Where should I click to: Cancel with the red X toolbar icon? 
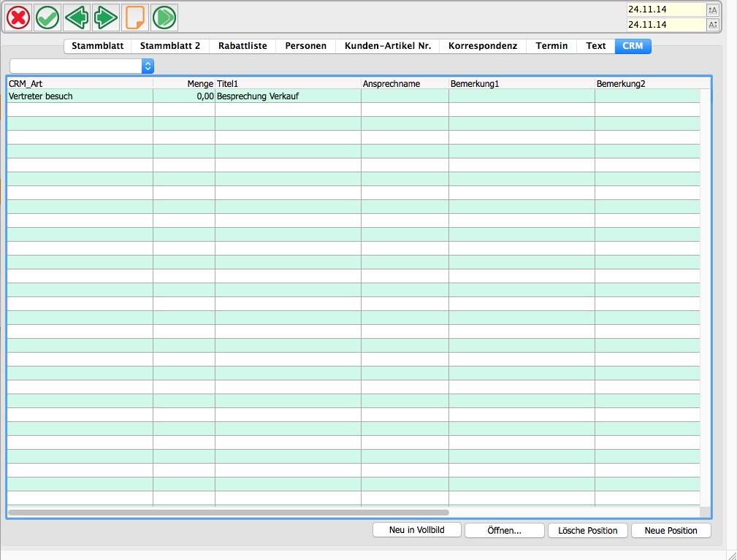click(x=18, y=18)
